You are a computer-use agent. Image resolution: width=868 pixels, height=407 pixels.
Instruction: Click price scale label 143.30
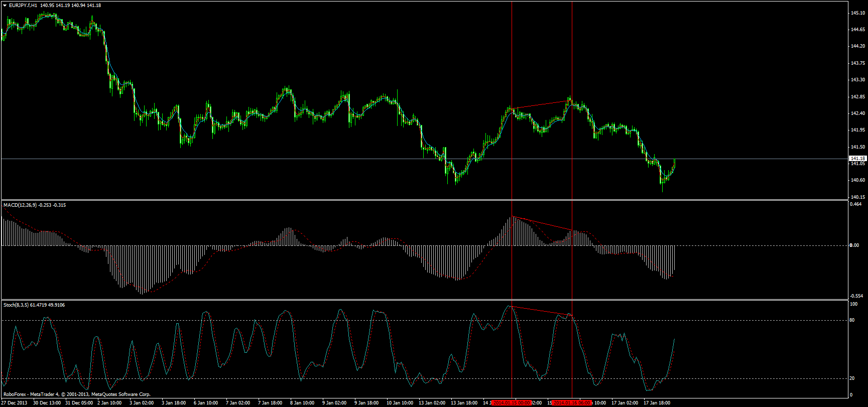[857, 80]
